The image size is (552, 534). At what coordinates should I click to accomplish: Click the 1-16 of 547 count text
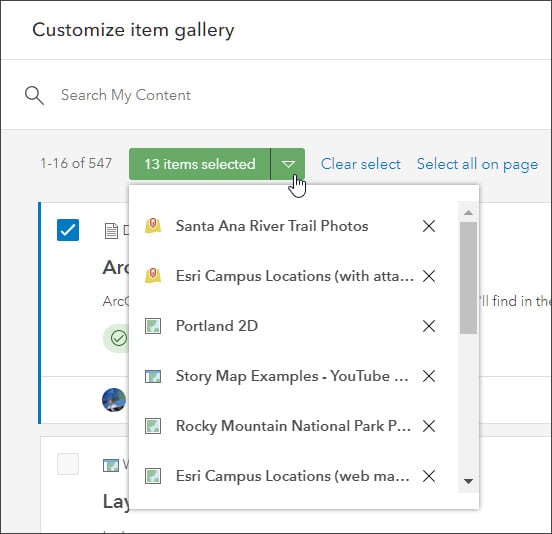pos(76,163)
